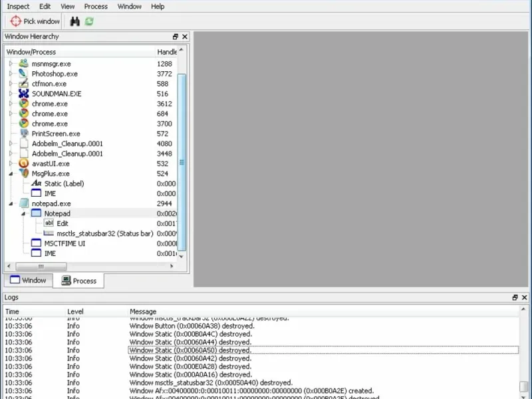Image resolution: width=532 pixels, height=399 pixels.
Task: Select the Photoshop.exe feather icon
Action: pyautogui.click(x=23, y=73)
